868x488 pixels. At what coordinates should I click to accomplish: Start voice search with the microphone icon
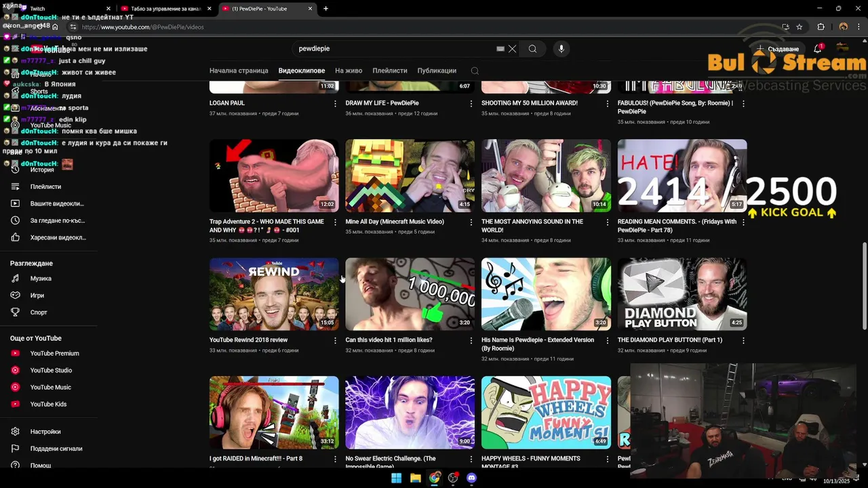(x=561, y=49)
